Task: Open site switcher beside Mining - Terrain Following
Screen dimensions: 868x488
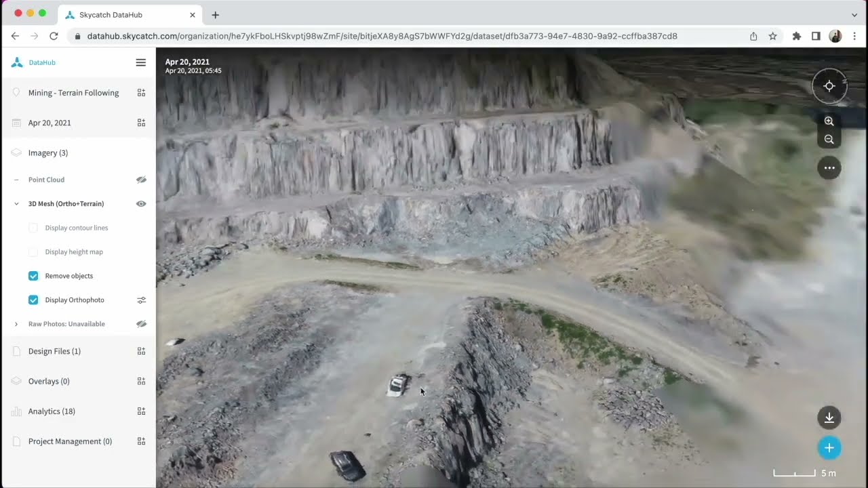Action: (x=141, y=93)
